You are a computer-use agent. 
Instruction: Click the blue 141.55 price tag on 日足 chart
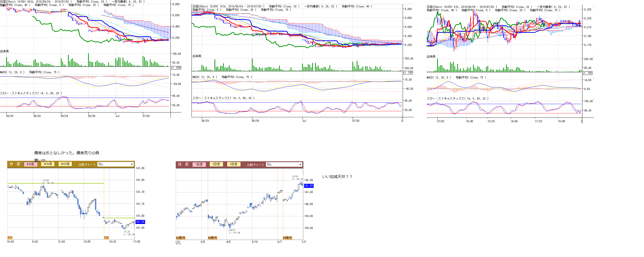tap(309, 186)
